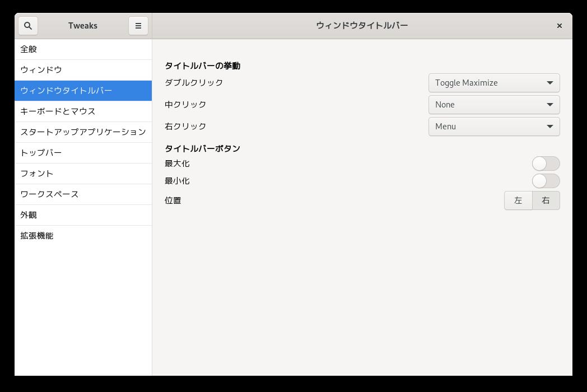Viewport: 587px width, 392px height.
Task: Open the 中クリック None dropdown
Action: pos(493,105)
